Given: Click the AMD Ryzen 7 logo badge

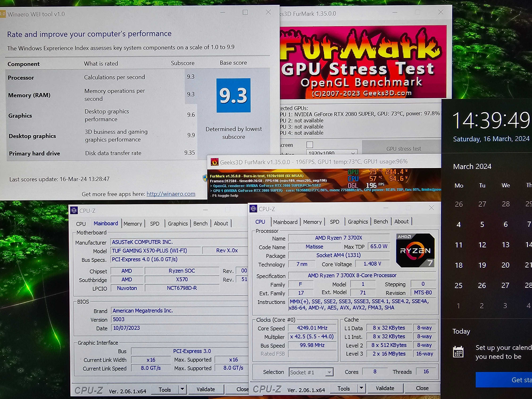Looking at the screenshot, I should pyautogui.click(x=415, y=250).
